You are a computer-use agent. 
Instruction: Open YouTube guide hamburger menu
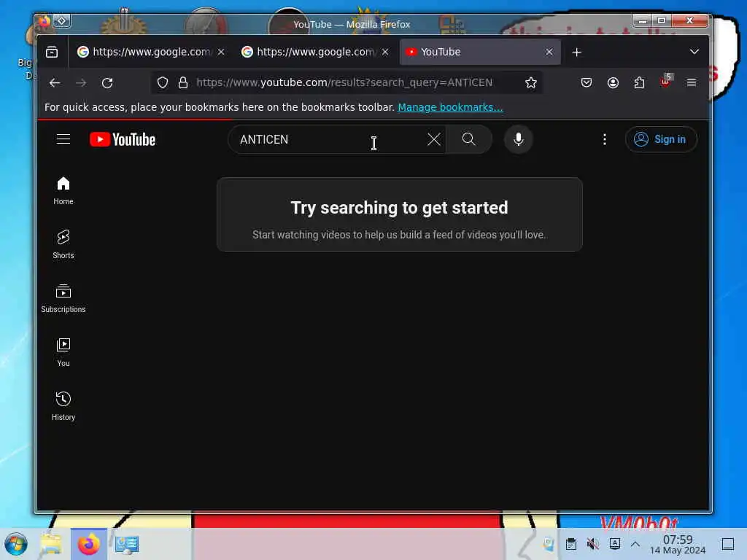pyautogui.click(x=63, y=139)
